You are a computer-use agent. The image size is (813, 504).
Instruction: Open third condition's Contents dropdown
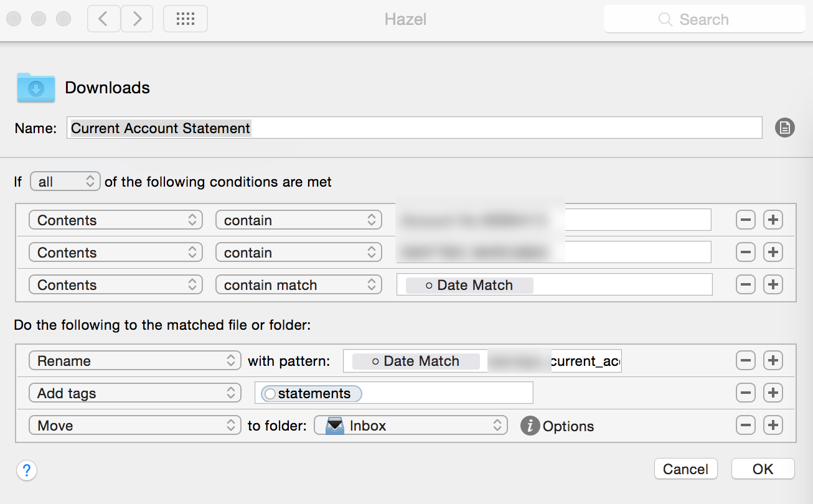(116, 285)
